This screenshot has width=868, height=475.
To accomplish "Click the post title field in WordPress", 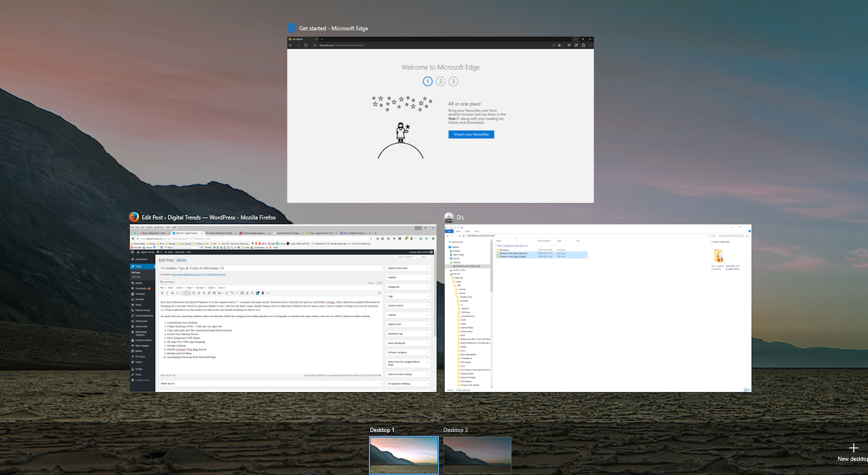I will [271, 268].
